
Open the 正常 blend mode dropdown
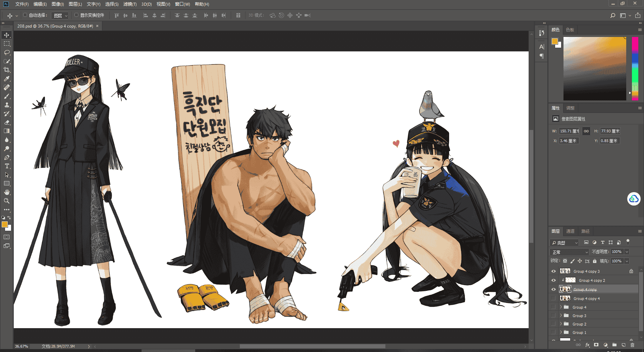coord(570,252)
